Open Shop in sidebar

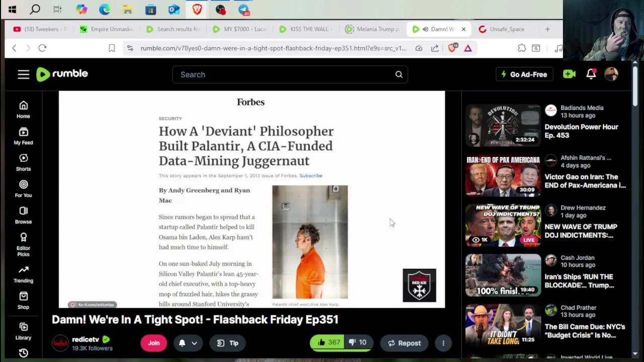[23, 300]
